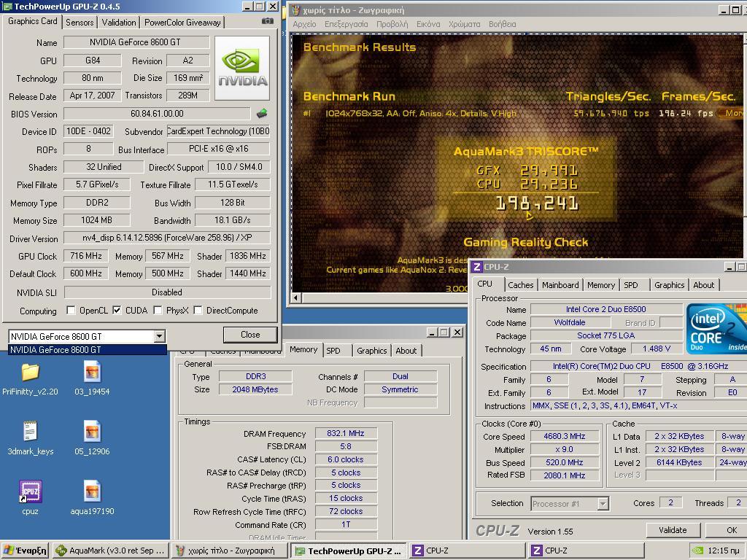Switch to front CPU-Z About tab
The height and width of the screenshot is (560, 747).
coord(704,285)
